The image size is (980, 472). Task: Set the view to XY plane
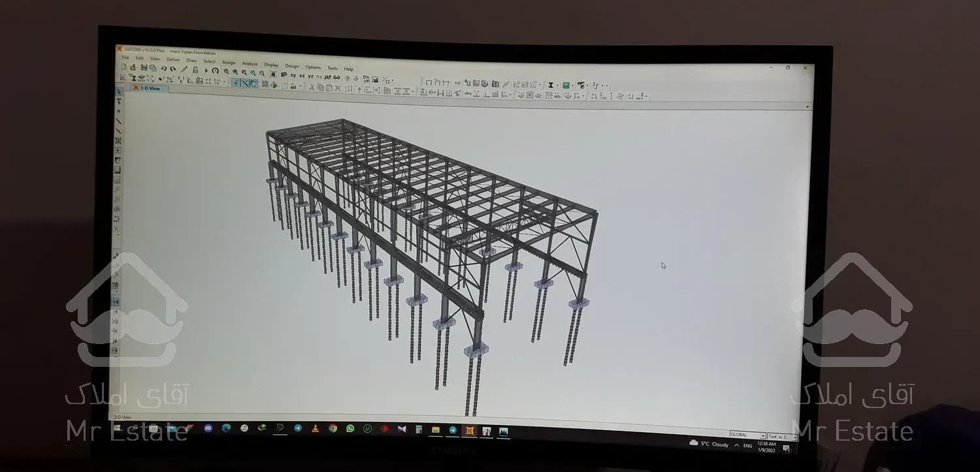click(x=293, y=76)
